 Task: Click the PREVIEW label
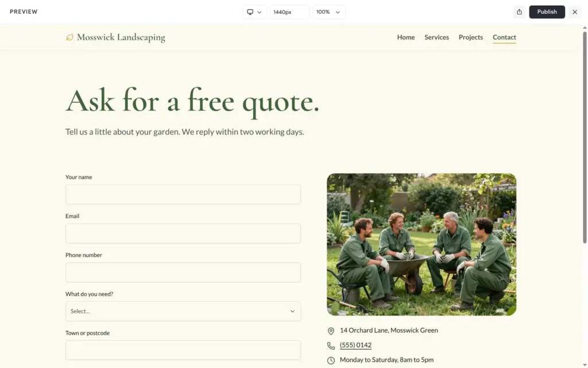click(x=24, y=11)
